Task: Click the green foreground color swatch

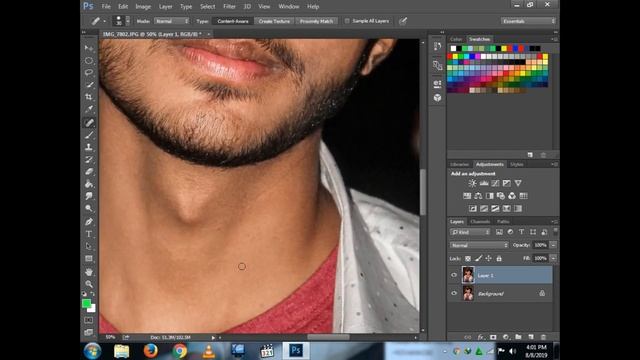Action: [x=86, y=303]
